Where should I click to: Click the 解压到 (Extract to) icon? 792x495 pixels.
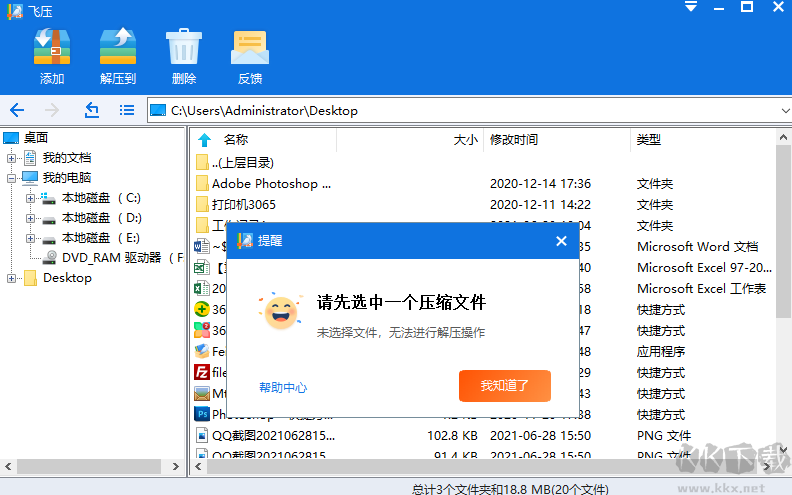pyautogui.click(x=118, y=47)
